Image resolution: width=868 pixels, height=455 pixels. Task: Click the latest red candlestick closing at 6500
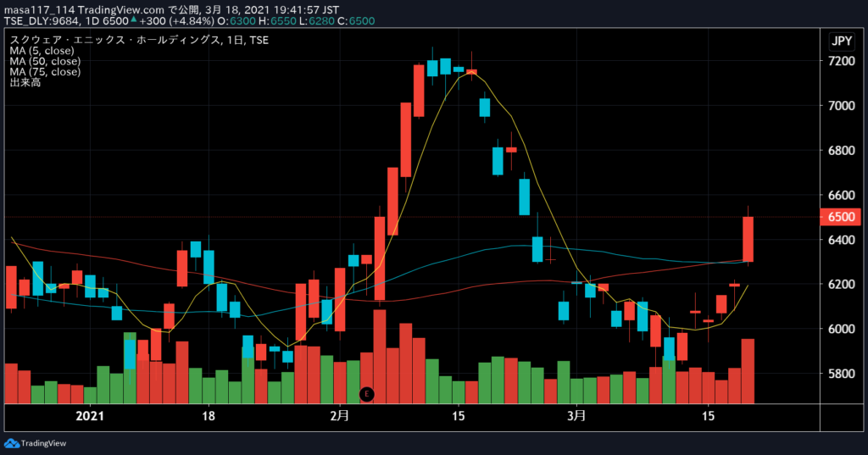click(x=748, y=239)
